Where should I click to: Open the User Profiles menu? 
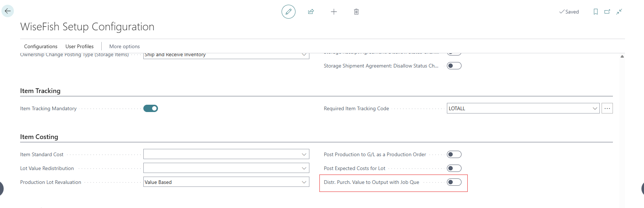point(79,46)
